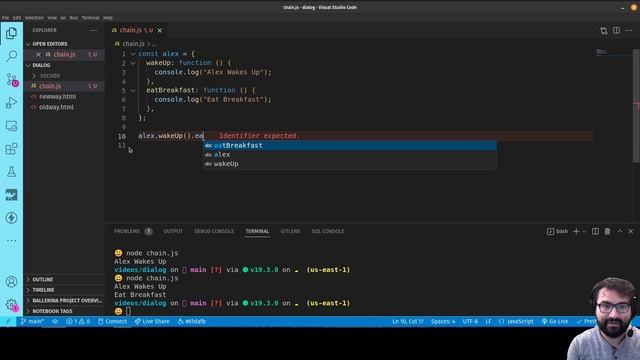
Task: Expand Ballerina Project Overview section
Action: (x=64, y=300)
